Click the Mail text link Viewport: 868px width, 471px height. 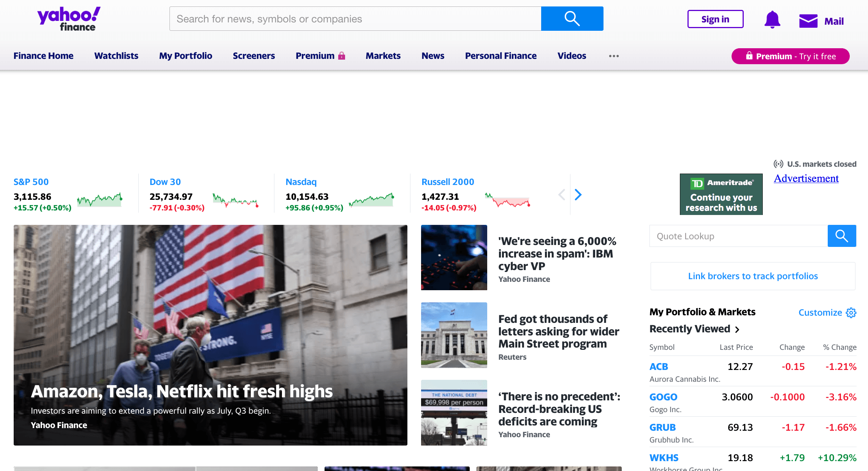click(x=834, y=21)
